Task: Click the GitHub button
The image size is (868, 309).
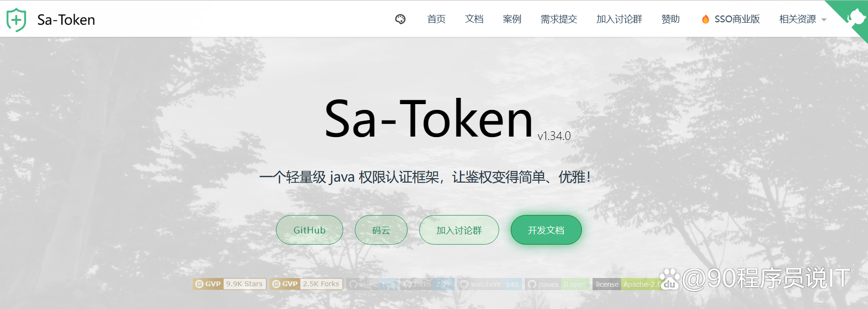Action: 309,230
